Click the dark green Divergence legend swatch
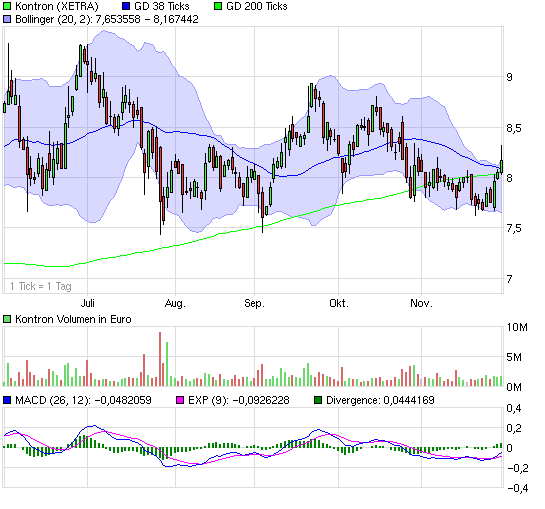Image resolution: width=545 pixels, height=509 pixels. (318, 400)
